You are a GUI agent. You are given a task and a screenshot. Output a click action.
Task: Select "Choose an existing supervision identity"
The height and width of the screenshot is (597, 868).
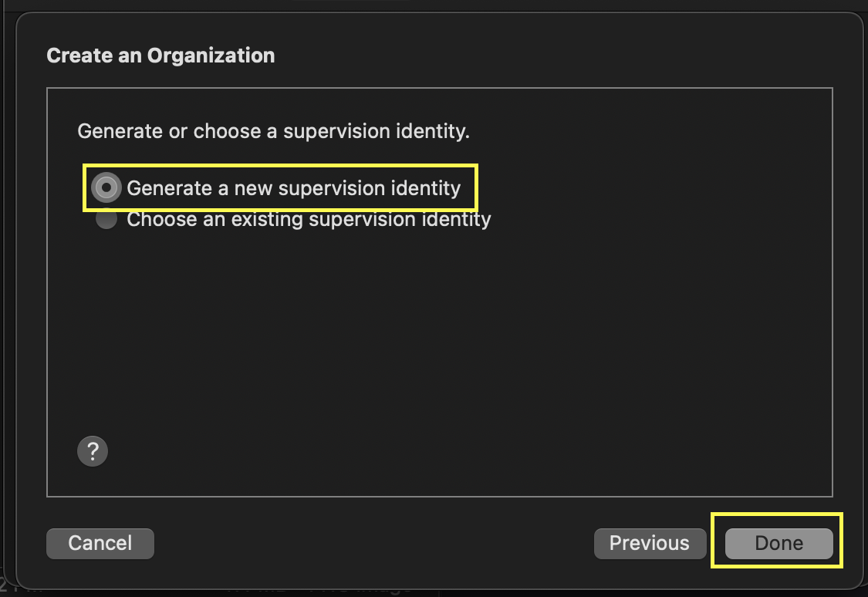[309, 219]
